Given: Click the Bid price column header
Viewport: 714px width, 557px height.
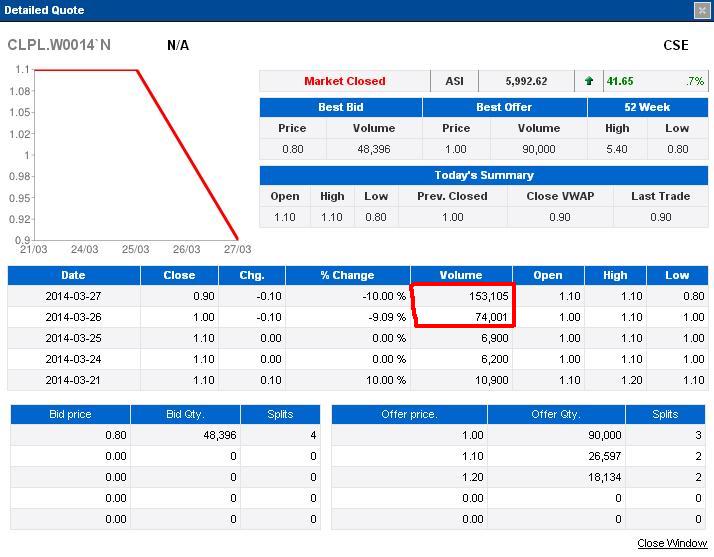Looking at the screenshot, I should pyautogui.click(x=70, y=414).
